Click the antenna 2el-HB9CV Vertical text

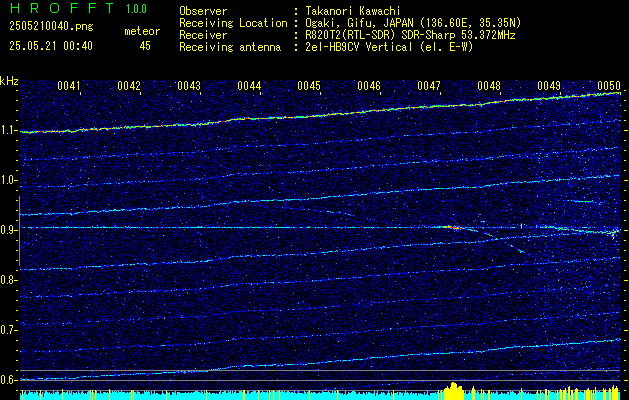389,47
